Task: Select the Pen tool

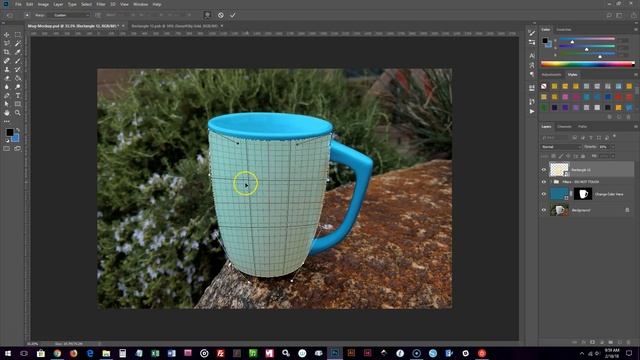Action: (x=7, y=96)
